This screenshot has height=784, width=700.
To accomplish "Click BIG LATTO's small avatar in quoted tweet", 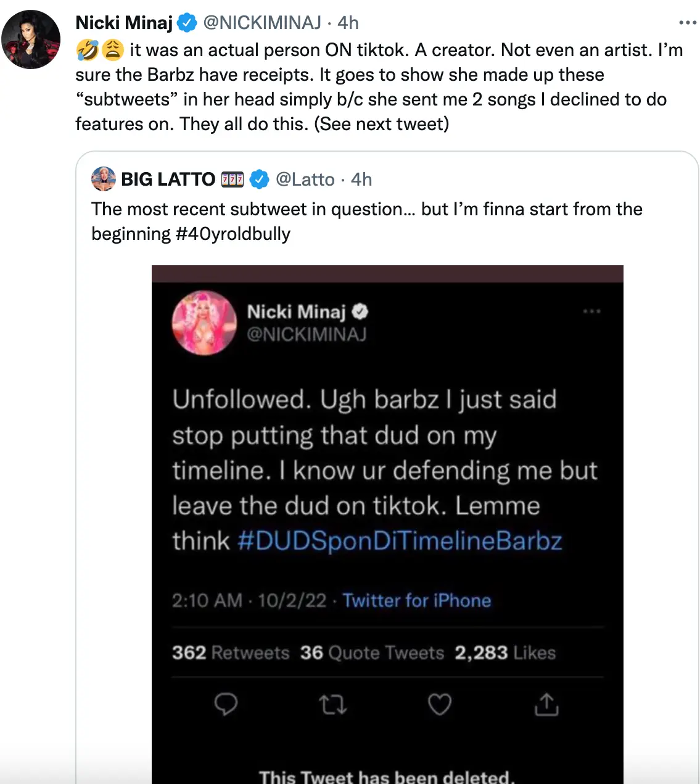I will pos(104,179).
